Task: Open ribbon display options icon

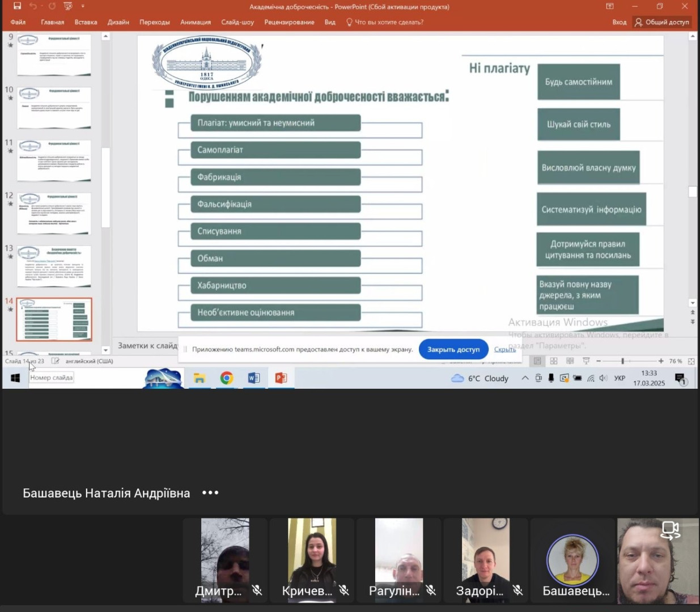Action: [x=610, y=6]
